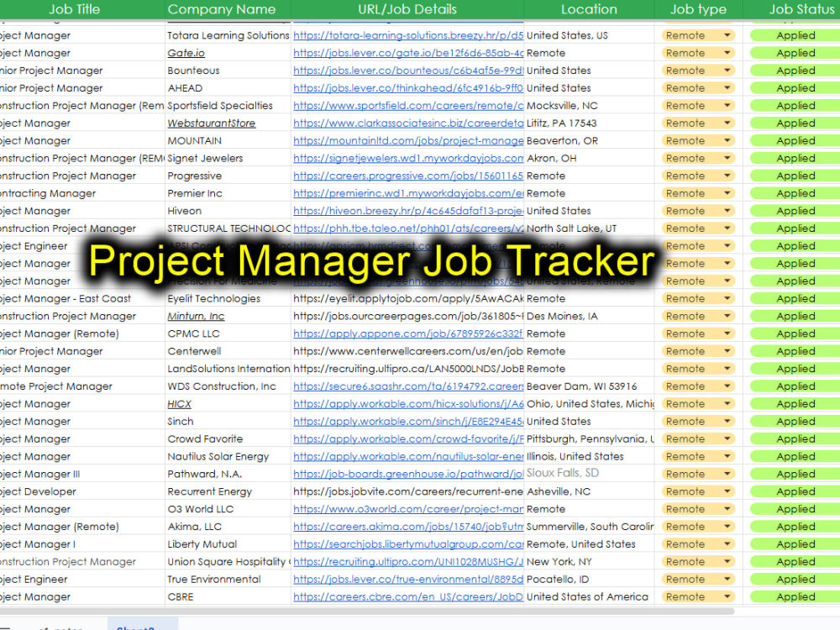The image size is (840, 630).
Task: Click the 'Pocatello, ID' location cell
Action: (x=589, y=579)
